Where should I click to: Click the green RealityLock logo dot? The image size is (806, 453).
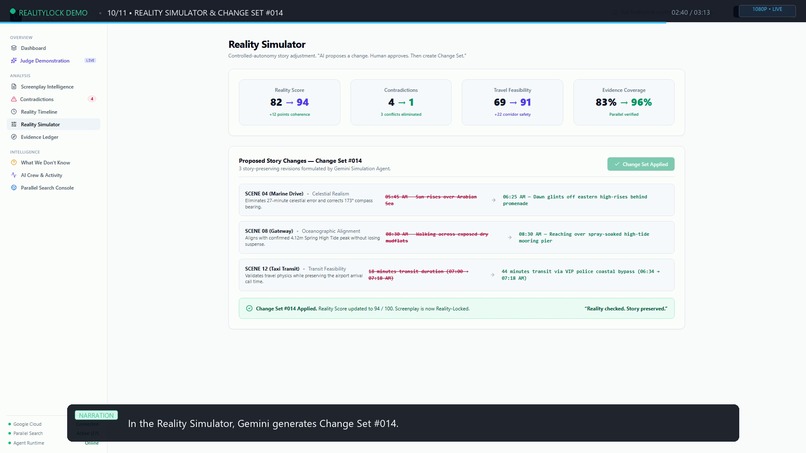coord(13,11)
